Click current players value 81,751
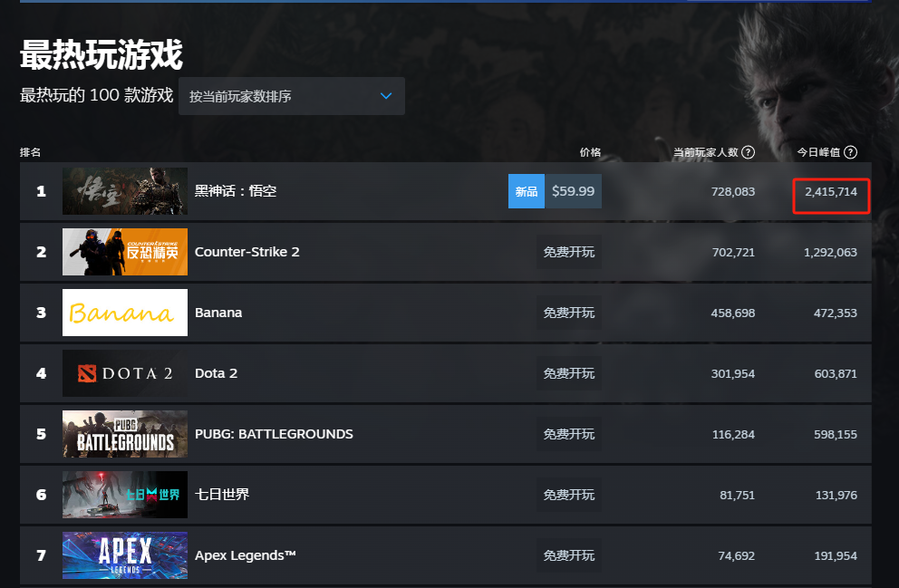Image resolution: width=899 pixels, height=588 pixels. coord(738,496)
